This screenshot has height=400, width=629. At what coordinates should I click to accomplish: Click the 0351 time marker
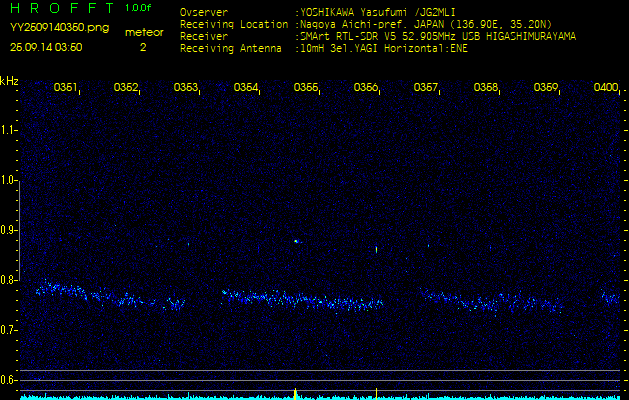pyautogui.click(x=66, y=88)
